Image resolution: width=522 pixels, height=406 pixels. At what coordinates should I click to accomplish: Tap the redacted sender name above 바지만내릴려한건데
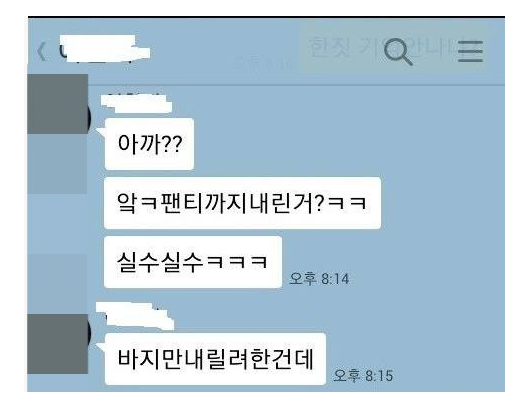[x=135, y=315]
